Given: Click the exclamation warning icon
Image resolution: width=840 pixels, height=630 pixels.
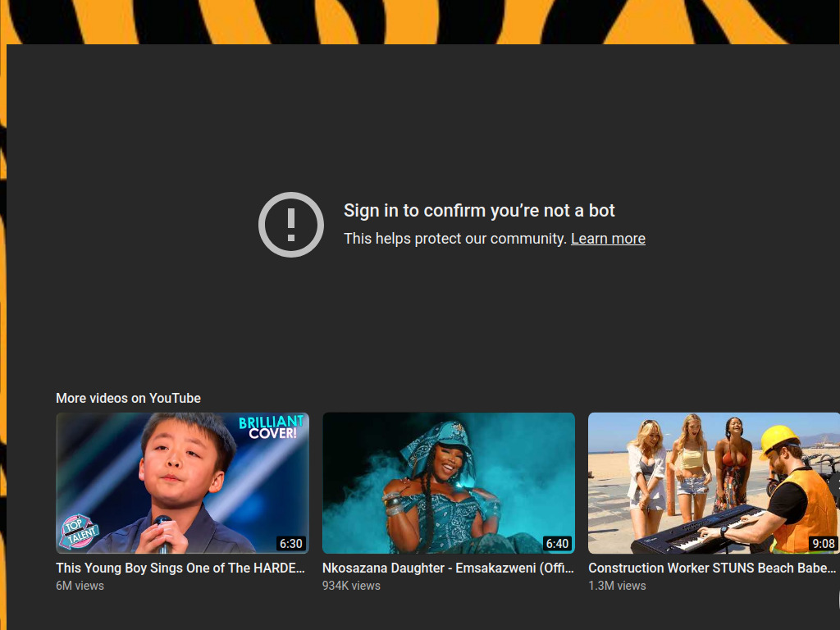Looking at the screenshot, I should (290, 225).
